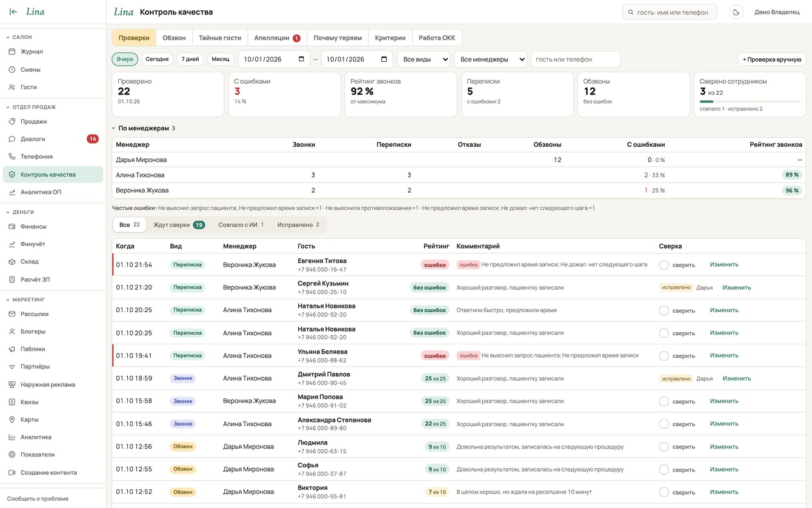
Task: Click the Продажи tag icon
Action: (12, 122)
